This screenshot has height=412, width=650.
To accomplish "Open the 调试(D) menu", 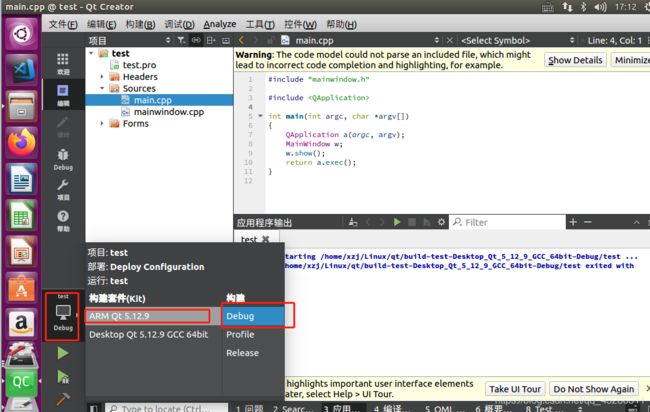I will click(x=179, y=24).
